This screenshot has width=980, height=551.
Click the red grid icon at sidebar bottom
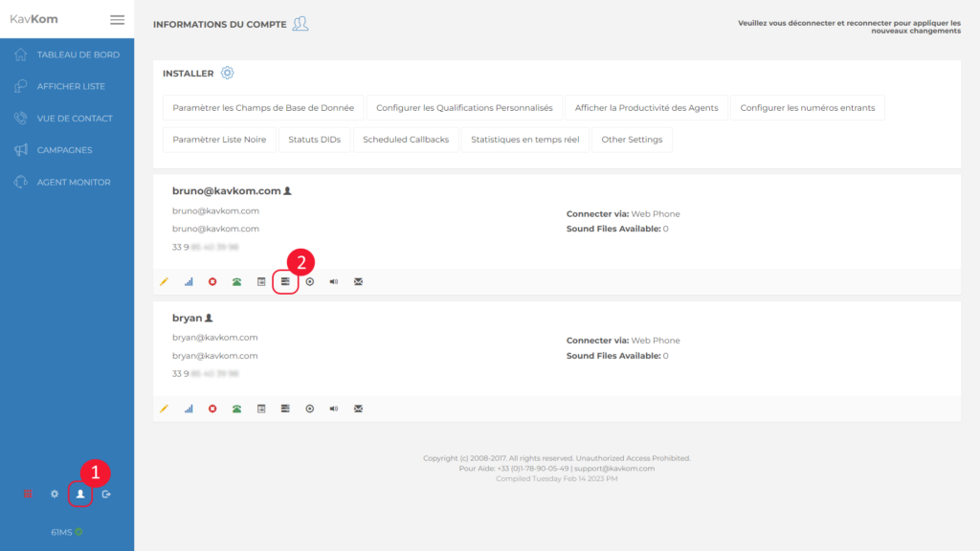coord(27,493)
